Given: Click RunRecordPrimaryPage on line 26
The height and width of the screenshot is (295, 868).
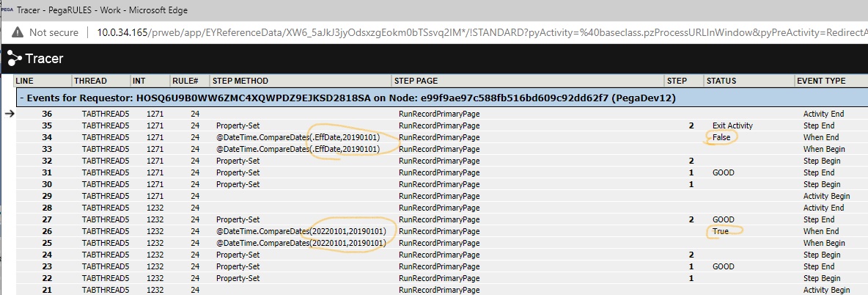Looking at the screenshot, I should (440, 231).
